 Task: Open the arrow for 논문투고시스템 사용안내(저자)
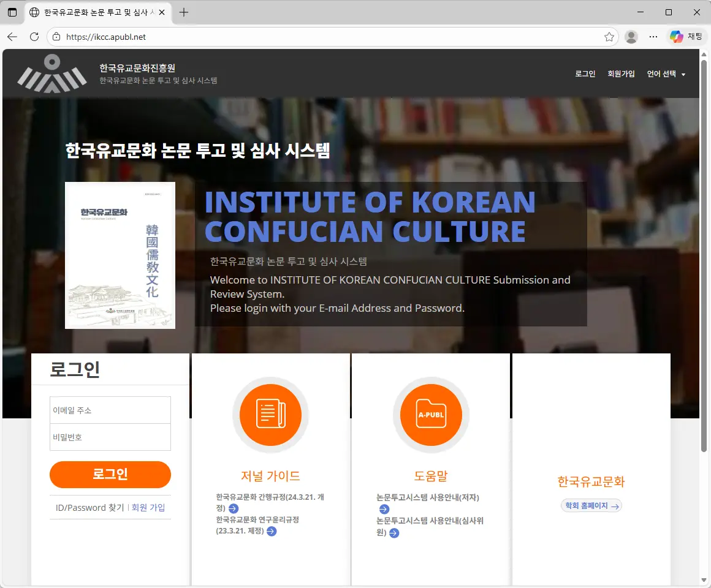383,509
